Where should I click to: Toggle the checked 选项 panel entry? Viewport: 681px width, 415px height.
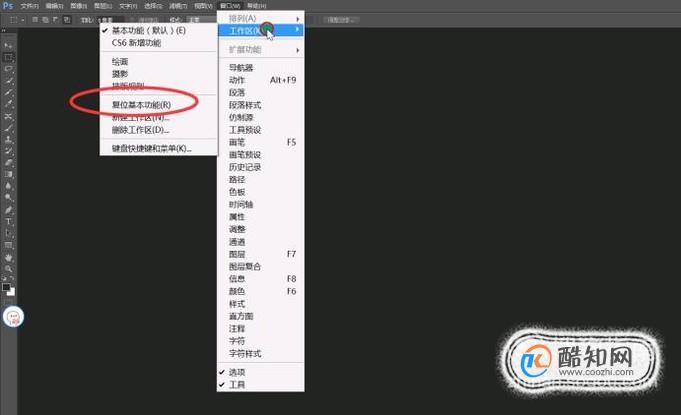click(261, 372)
